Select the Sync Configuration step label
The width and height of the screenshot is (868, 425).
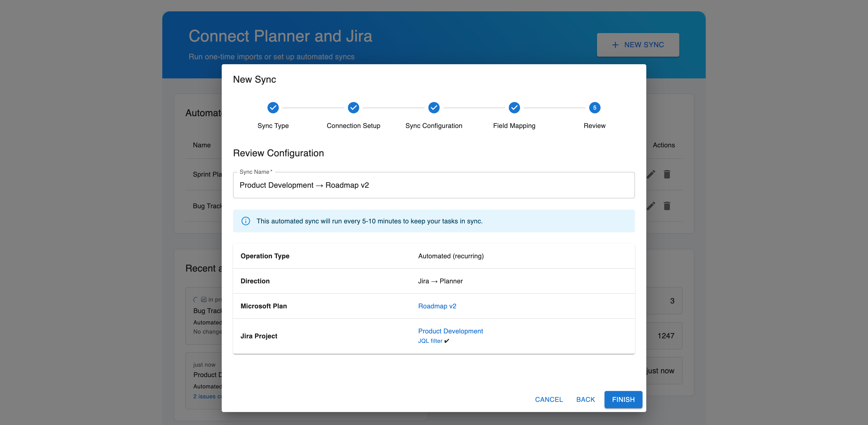tap(434, 125)
